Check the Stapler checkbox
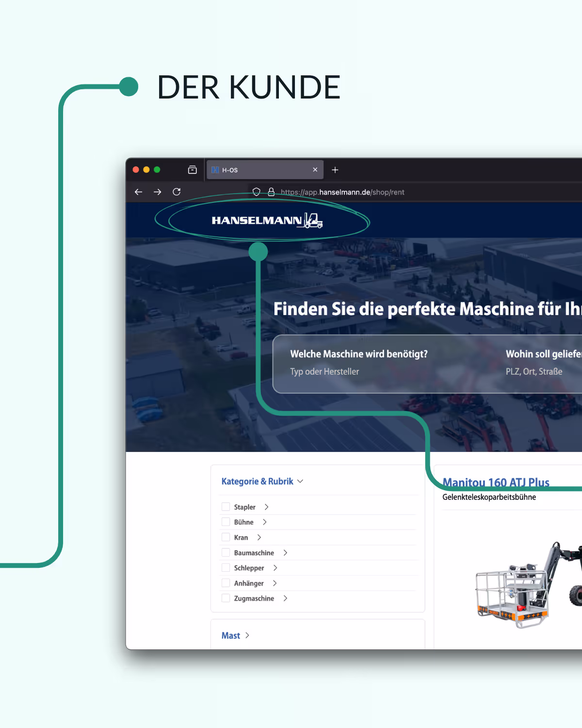The width and height of the screenshot is (582, 728). (x=226, y=507)
